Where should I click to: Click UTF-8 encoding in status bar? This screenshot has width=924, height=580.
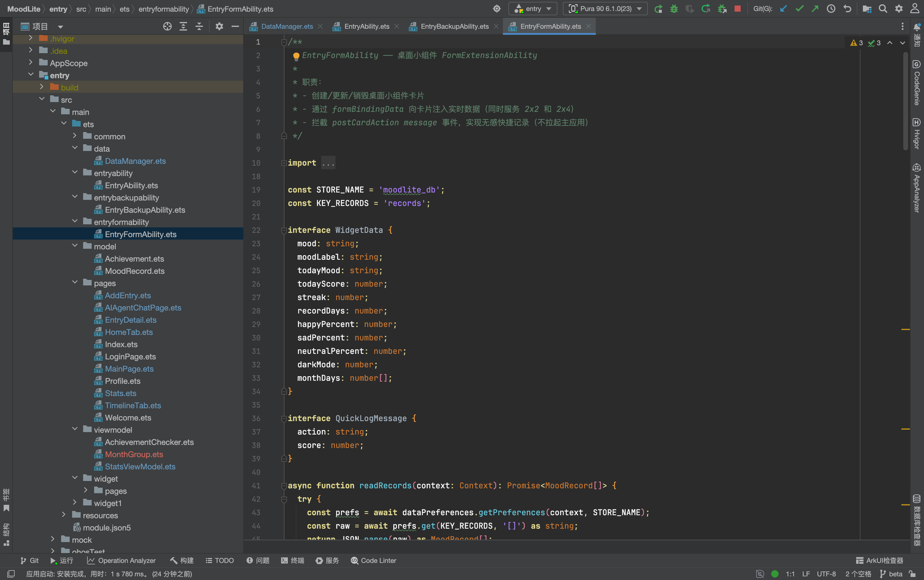[x=826, y=574]
